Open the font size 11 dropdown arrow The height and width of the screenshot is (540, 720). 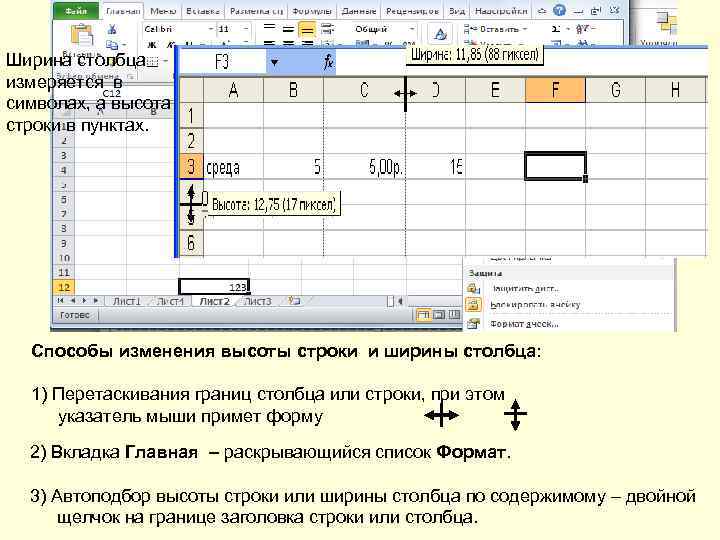tap(246, 29)
